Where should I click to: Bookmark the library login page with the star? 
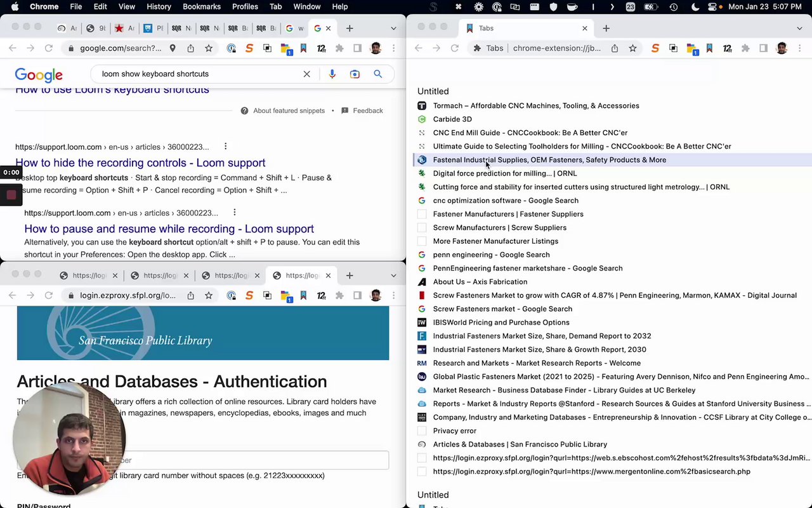(x=209, y=295)
